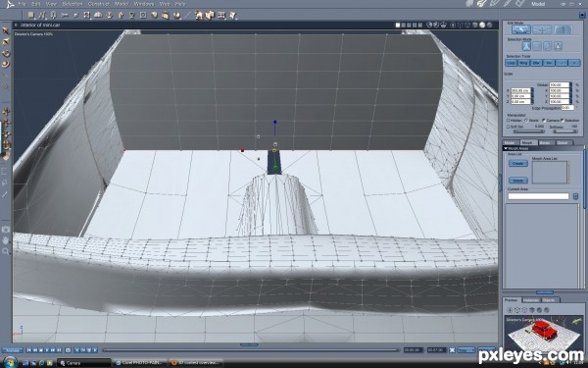588x368 pixels.
Task: Select the Loop selection tool button
Action: tap(512, 63)
